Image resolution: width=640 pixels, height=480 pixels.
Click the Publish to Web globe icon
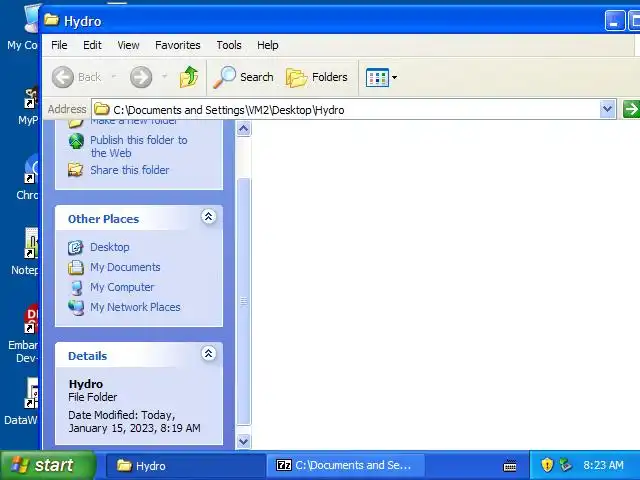point(76,141)
